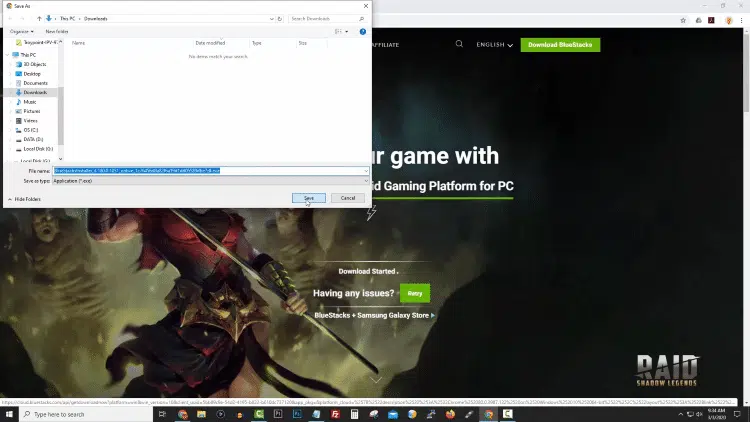Click the Retry download button
Viewport: 750px width, 422px height.
415,293
